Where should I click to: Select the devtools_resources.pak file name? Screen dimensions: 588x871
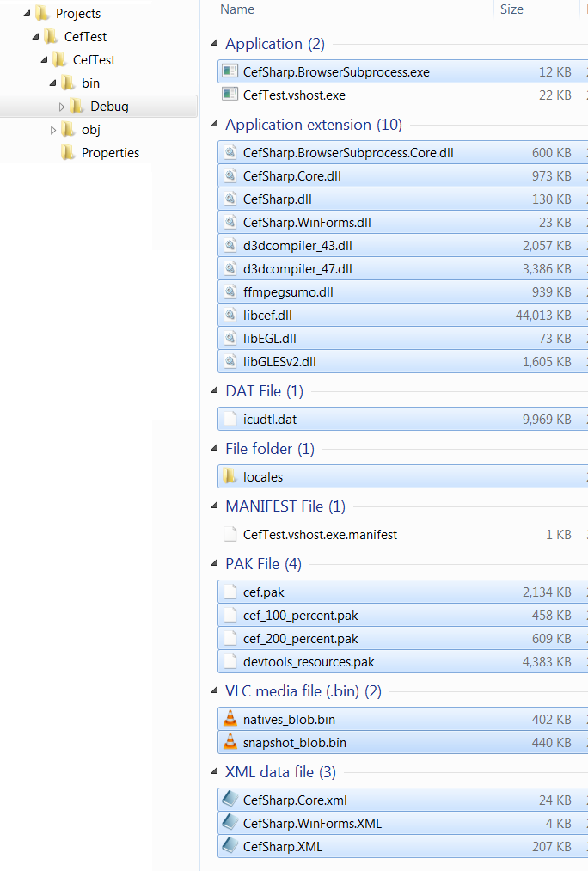[309, 662]
